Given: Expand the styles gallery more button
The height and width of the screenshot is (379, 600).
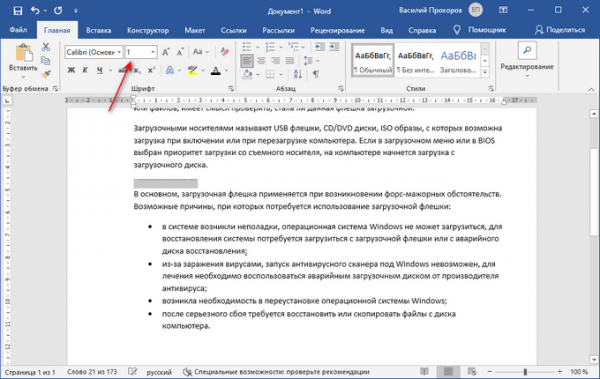Looking at the screenshot, I should tap(485, 72).
